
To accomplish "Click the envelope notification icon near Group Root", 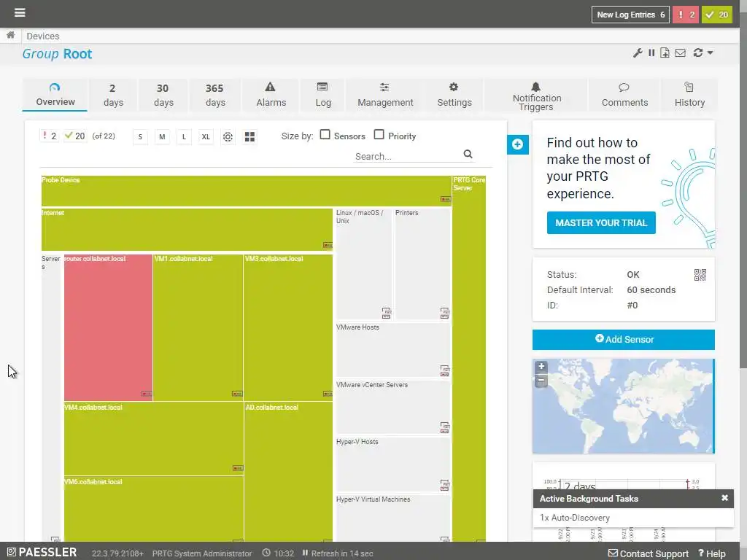I will (x=681, y=52).
